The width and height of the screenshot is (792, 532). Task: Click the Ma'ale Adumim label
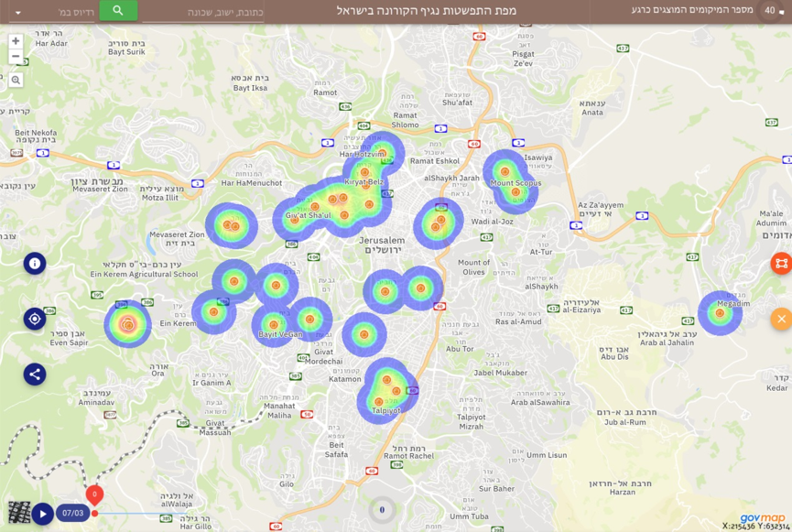[x=771, y=218]
